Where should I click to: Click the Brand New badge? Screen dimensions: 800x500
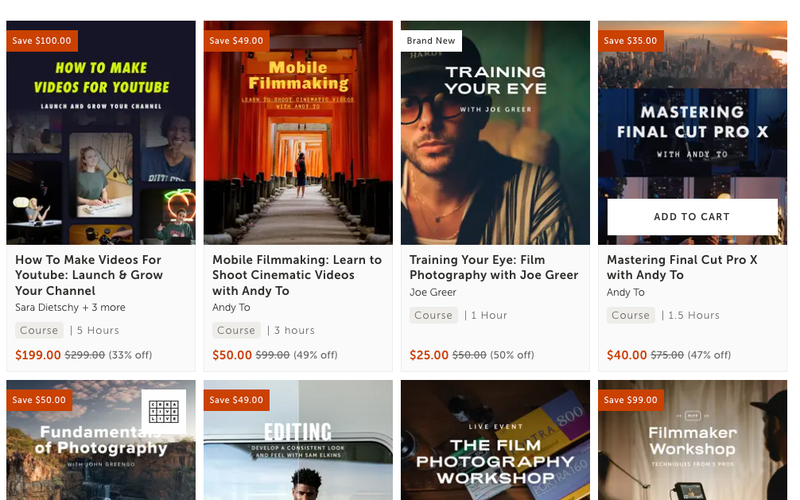coord(431,41)
